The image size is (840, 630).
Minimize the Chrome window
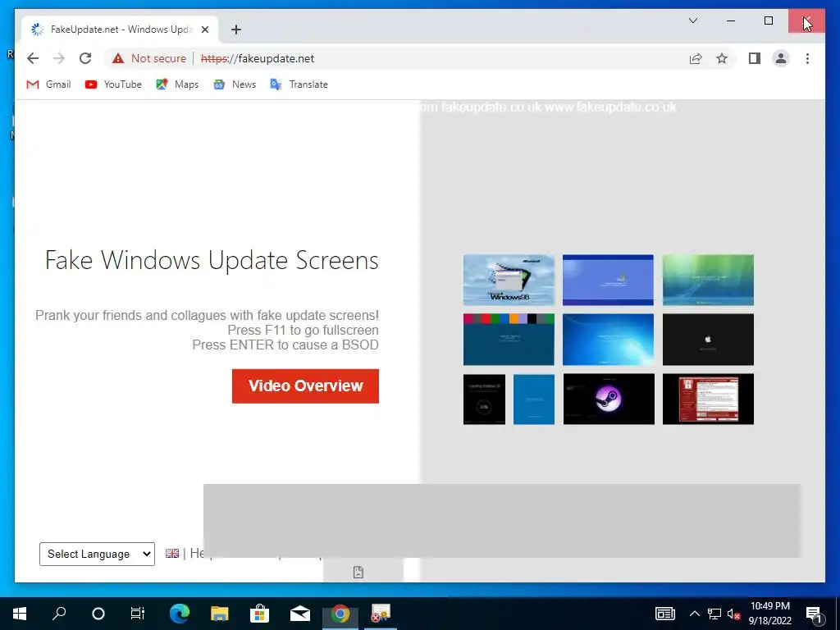pyautogui.click(x=731, y=21)
